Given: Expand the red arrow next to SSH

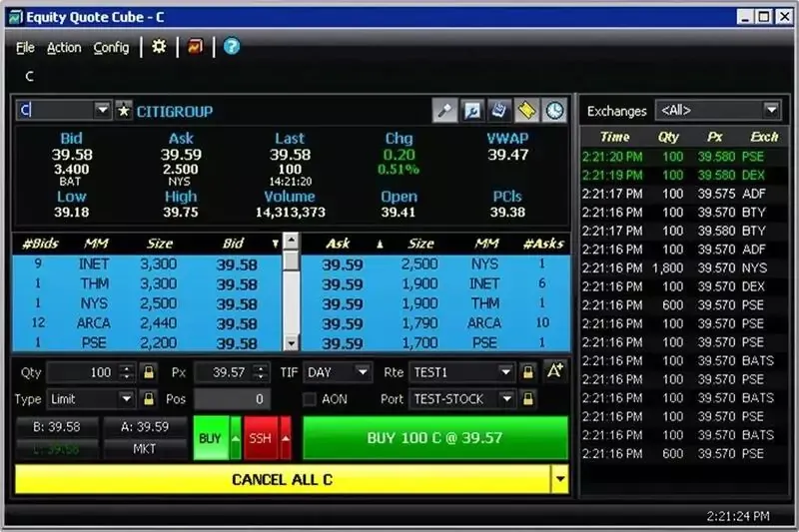Looking at the screenshot, I should (286, 438).
